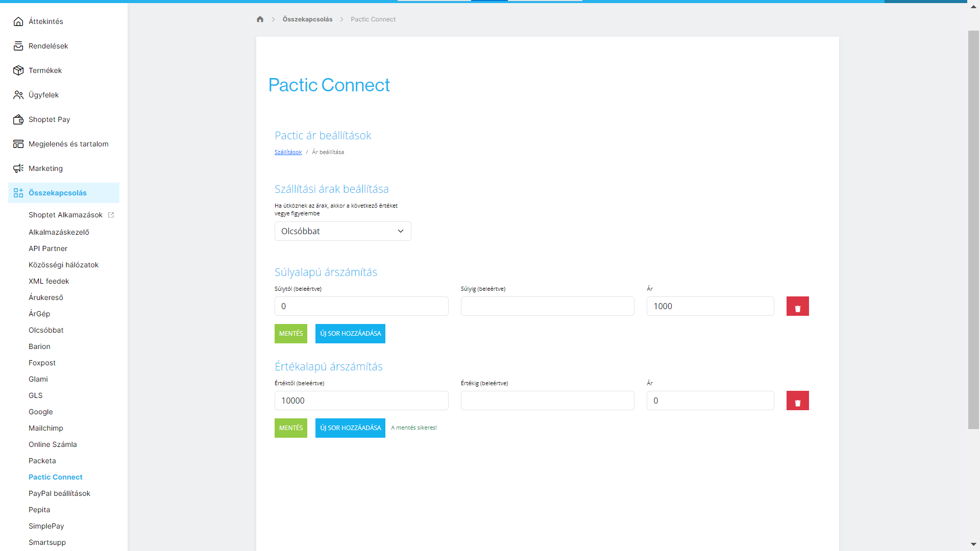Click the Megjelenés és tartalom layout icon
The width and height of the screenshot is (980, 551).
[x=18, y=144]
